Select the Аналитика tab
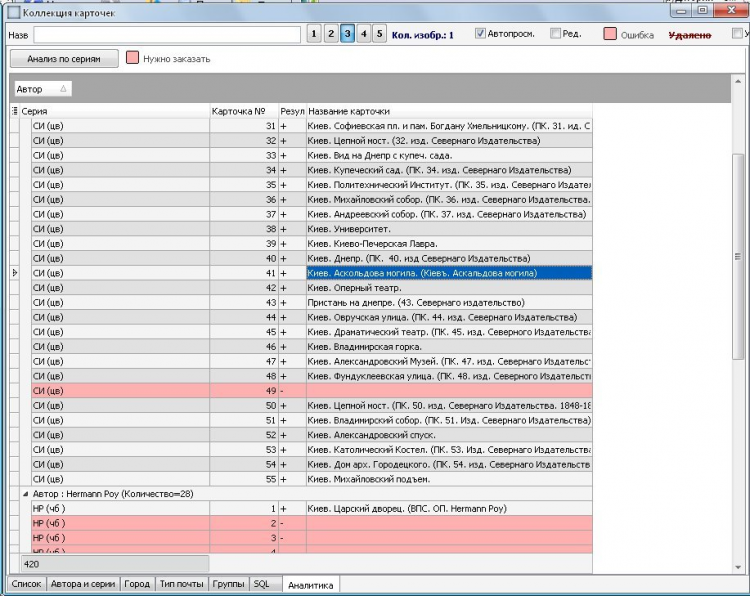 coord(311,585)
